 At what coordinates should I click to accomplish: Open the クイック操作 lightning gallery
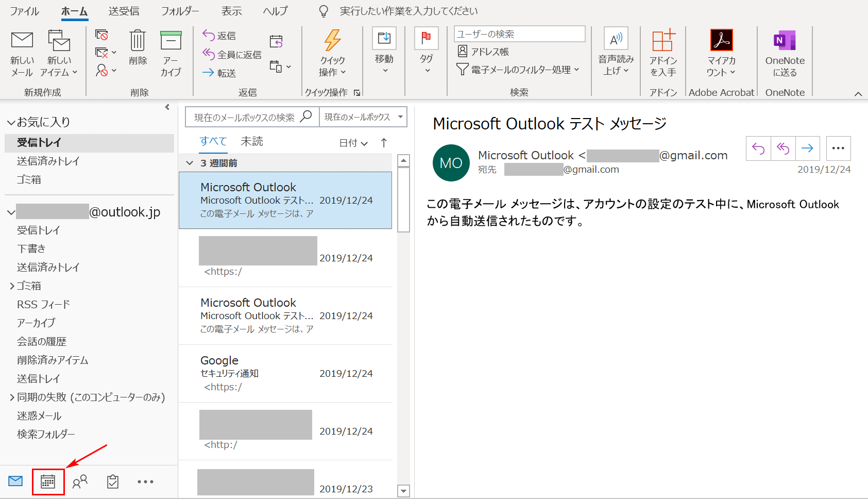pos(332,54)
